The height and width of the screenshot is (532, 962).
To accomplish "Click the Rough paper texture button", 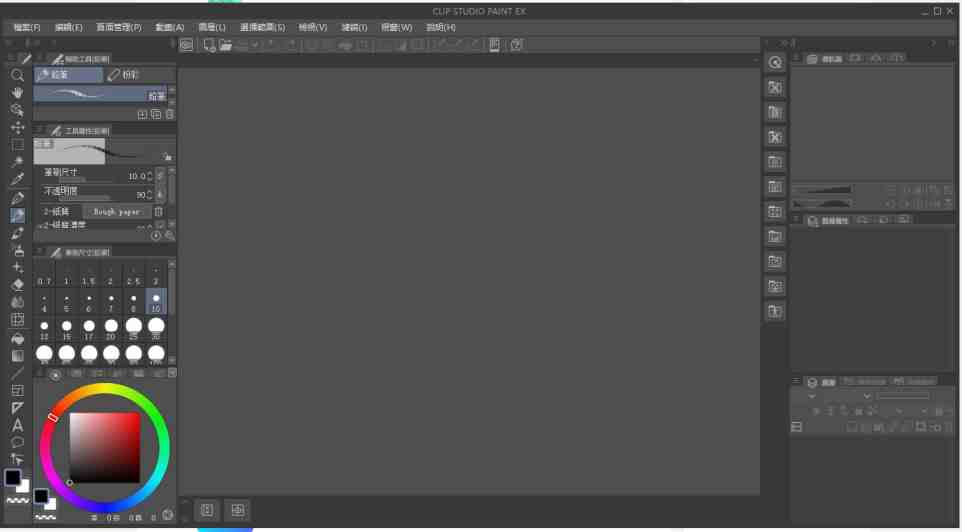I will coord(117,212).
